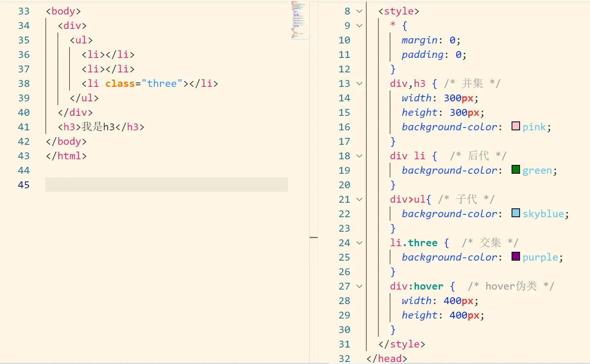Viewport: 590px width, 364px height.
Task: Select line number 38 in the left gutter
Action: tap(24, 84)
